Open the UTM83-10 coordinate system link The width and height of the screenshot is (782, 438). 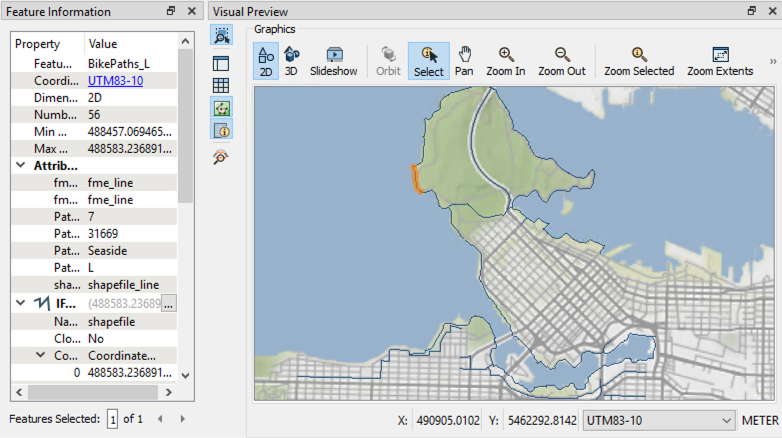(x=116, y=81)
